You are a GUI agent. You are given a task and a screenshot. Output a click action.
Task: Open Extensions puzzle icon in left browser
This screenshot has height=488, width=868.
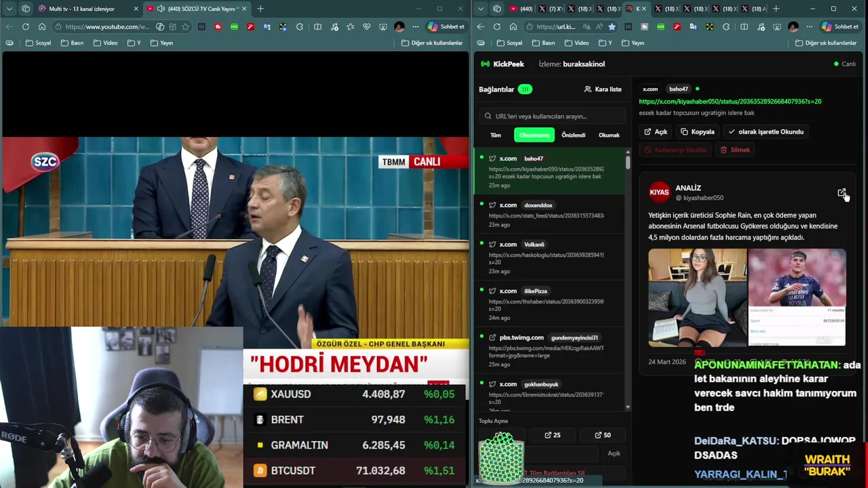coord(300,26)
